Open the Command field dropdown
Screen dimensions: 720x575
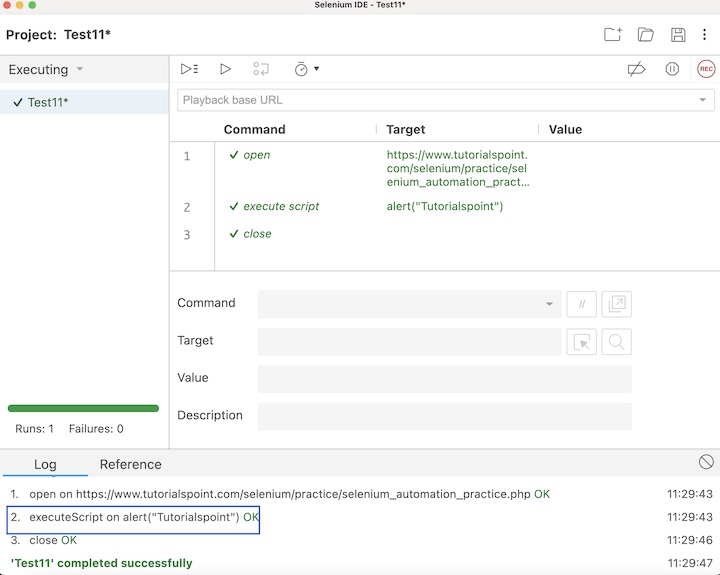point(549,304)
